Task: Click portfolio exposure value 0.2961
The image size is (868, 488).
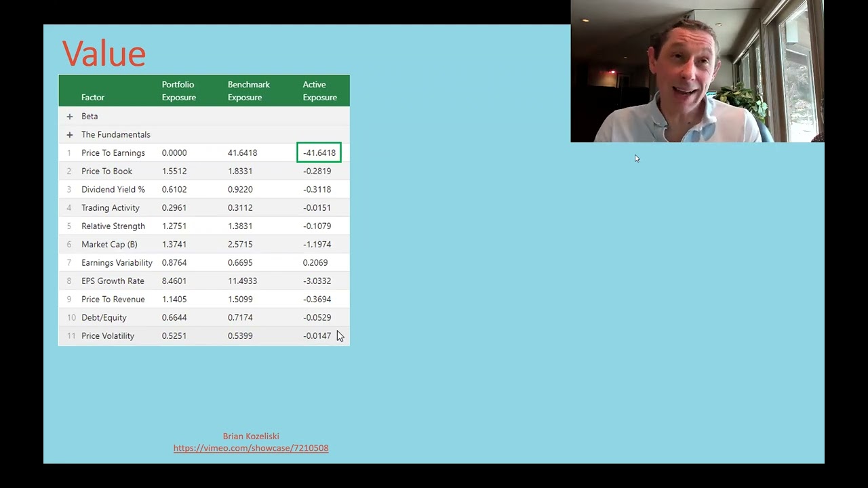Action: pos(174,208)
